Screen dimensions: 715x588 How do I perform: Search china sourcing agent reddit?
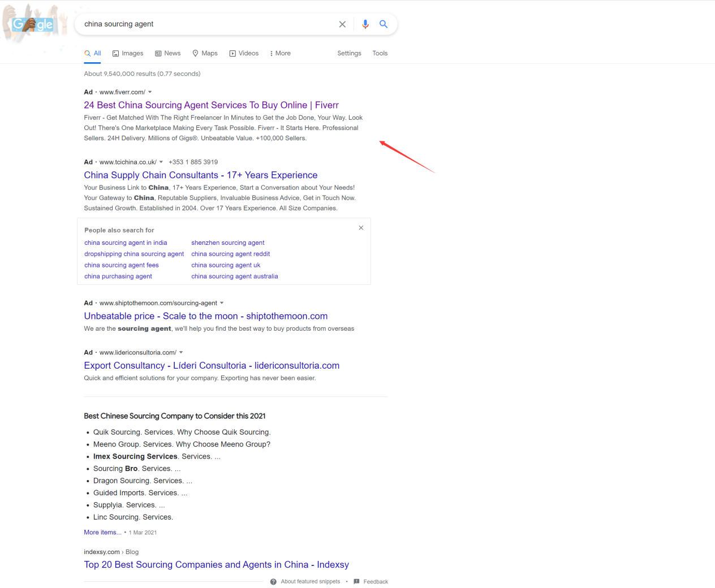[231, 254]
